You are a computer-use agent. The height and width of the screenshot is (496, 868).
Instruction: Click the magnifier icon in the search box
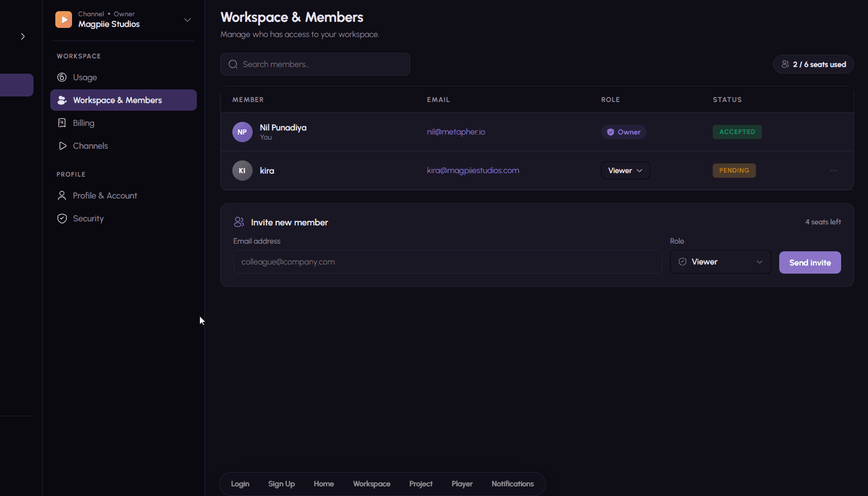[x=233, y=64]
